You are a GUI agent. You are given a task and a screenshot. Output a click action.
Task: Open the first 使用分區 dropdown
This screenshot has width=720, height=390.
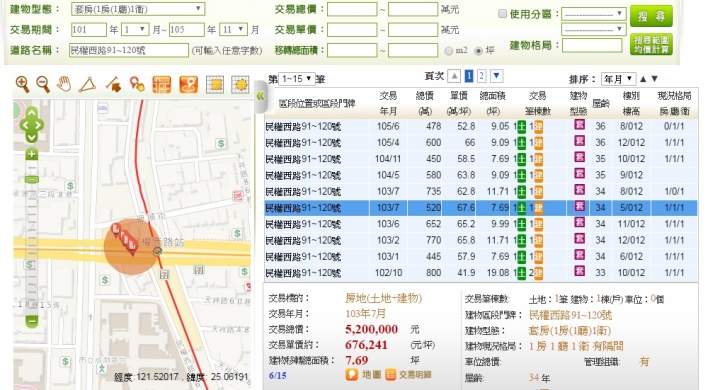pos(593,14)
